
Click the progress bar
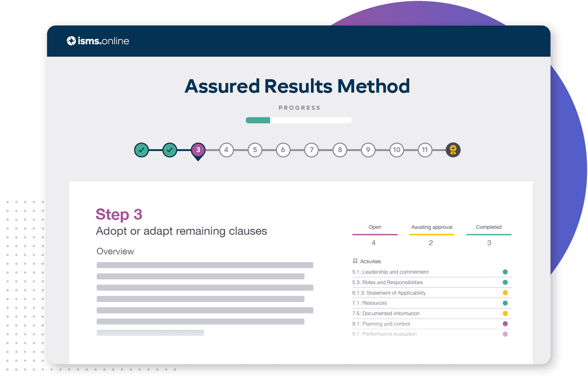(x=298, y=120)
